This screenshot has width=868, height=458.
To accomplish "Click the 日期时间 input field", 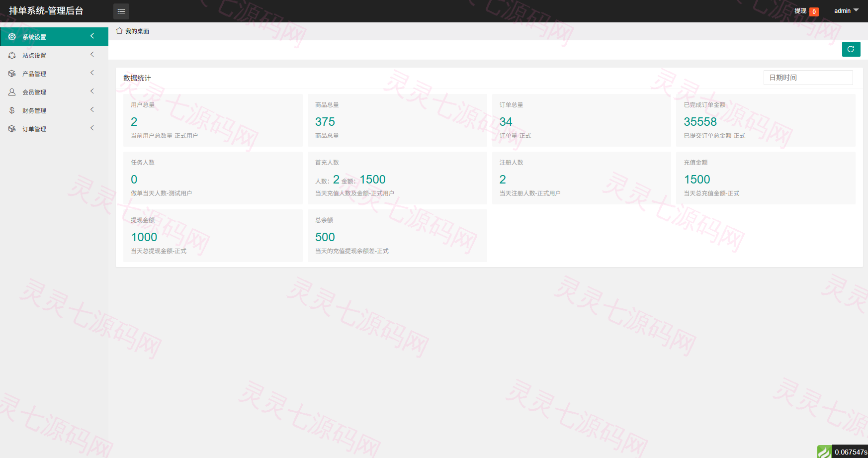I will 808,78.
